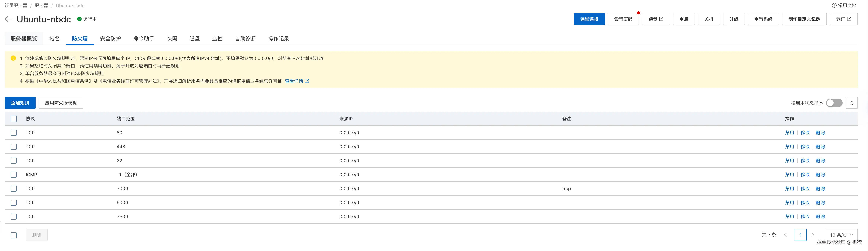Check the box for port 7000 rule
This screenshot has height=251, width=868.
[x=13, y=189]
